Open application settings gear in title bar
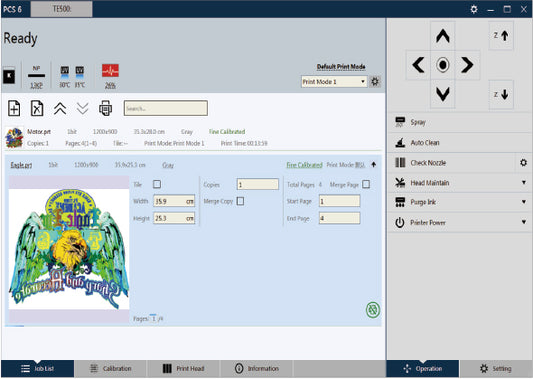Image resolution: width=533 pixels, height=379 pixels. 474,9
